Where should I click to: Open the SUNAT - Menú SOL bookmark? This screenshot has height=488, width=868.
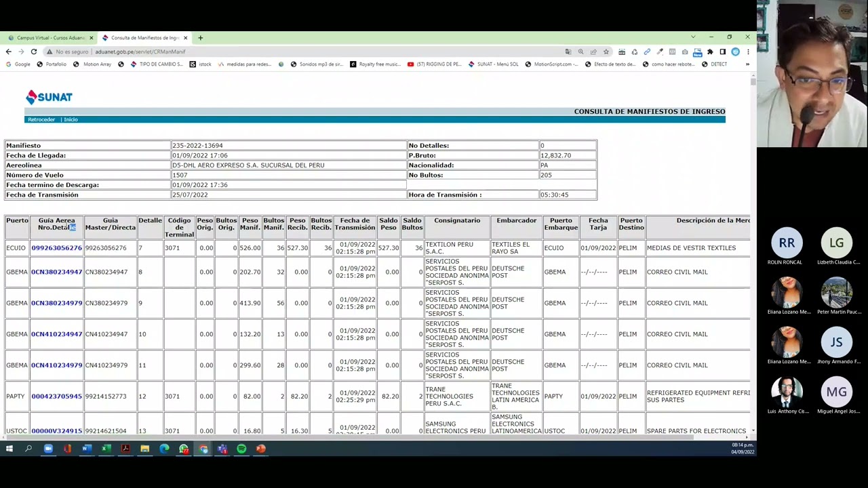[493, 64]
